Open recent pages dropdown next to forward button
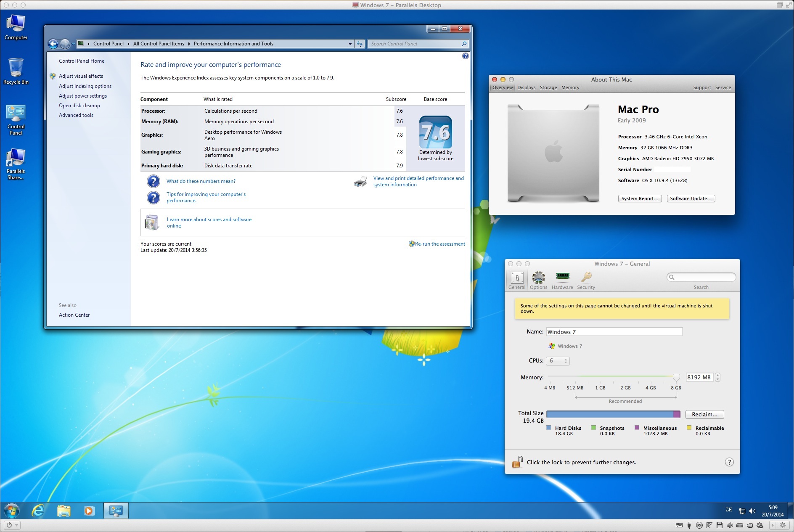794x532 pixels. pos(73,44)
